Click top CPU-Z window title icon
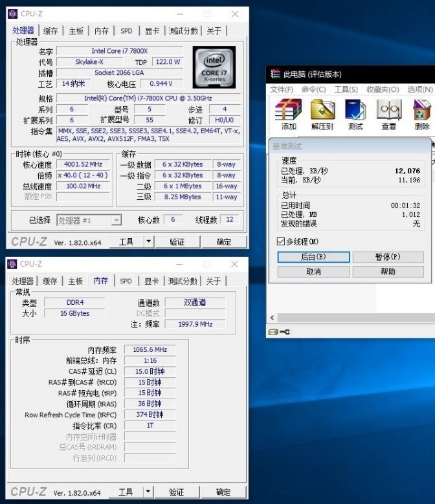The height and width of the screenshot is (504, 435). tap(12, 14)
